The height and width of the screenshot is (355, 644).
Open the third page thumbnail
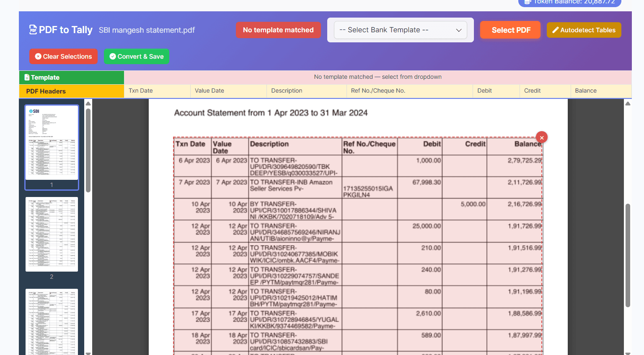point(52,321)
